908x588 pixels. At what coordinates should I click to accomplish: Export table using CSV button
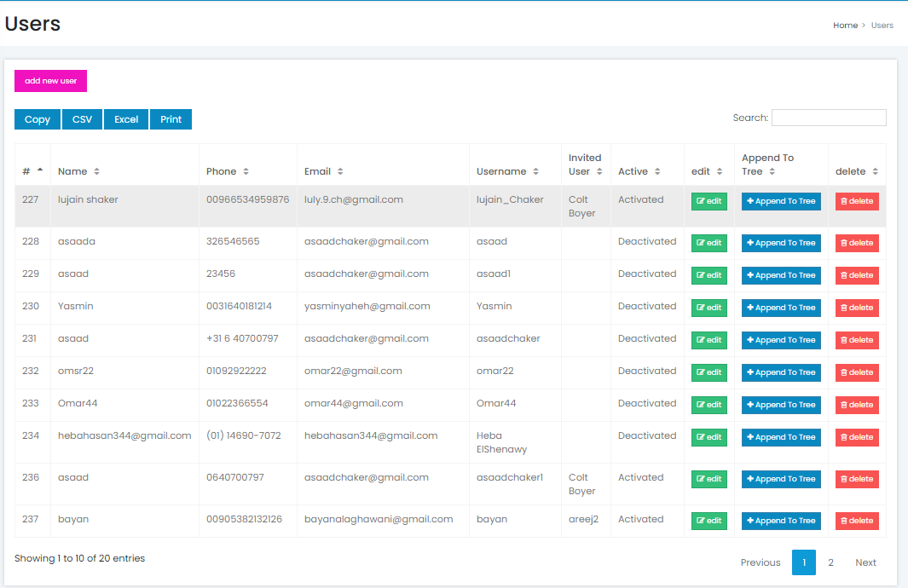[x=82, y=119]
